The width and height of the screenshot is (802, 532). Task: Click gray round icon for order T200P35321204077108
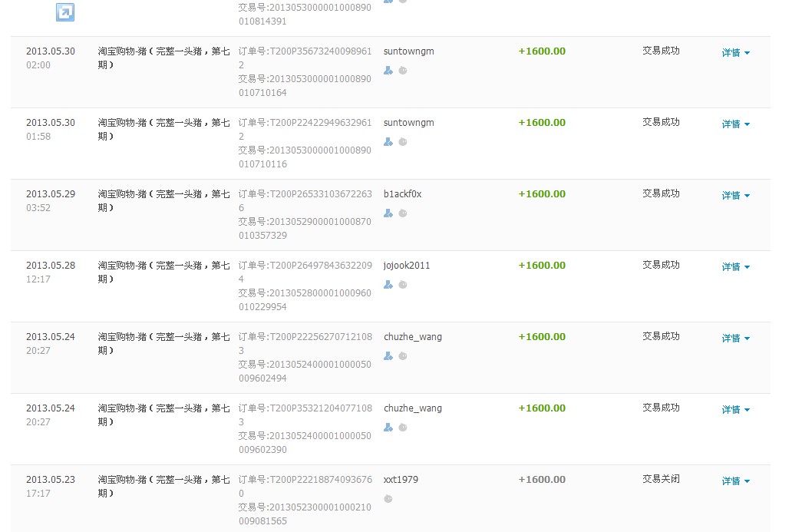[x=403, y=428]
